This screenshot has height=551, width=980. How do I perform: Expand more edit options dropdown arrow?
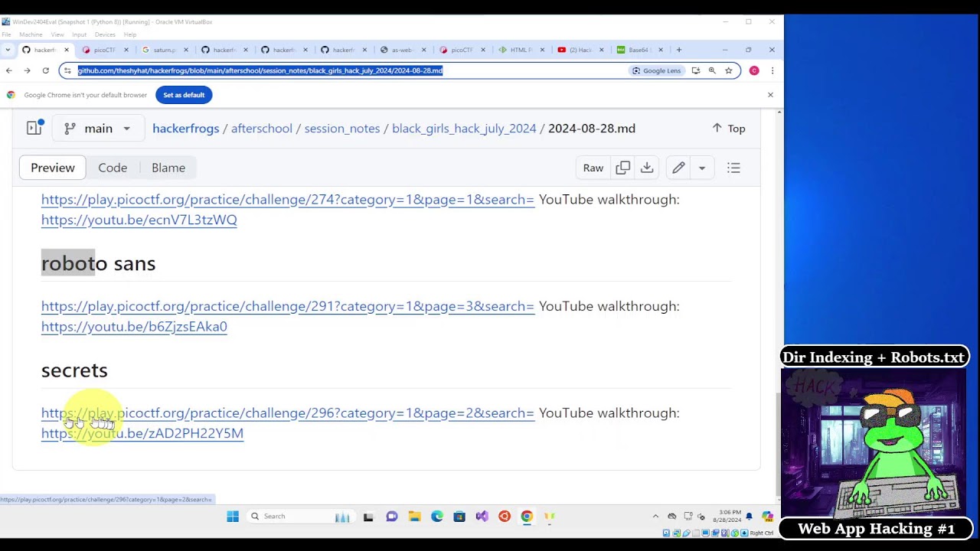(701, 168)
